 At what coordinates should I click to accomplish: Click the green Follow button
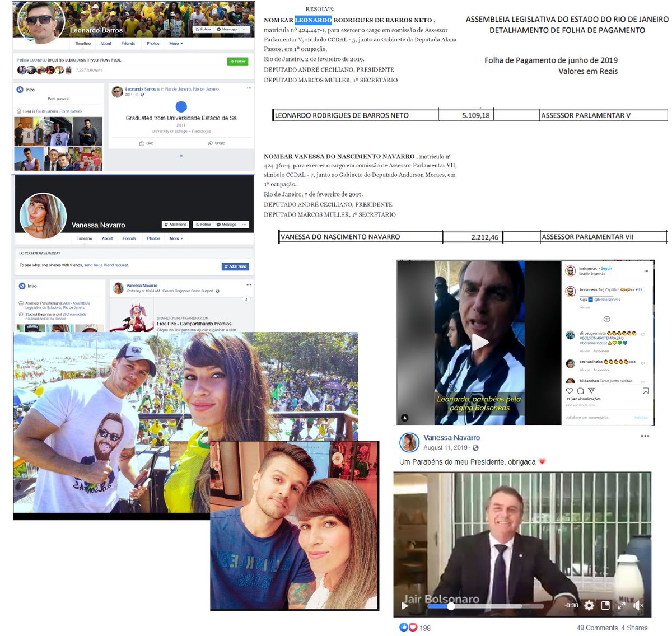238,61
